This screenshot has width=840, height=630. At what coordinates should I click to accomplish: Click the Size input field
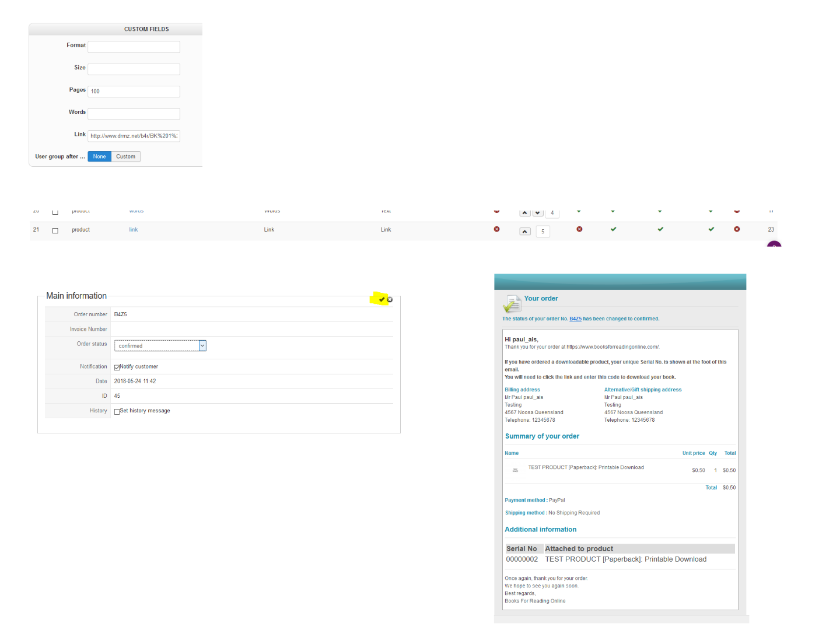pyautogui.click(x=134, y=69)
